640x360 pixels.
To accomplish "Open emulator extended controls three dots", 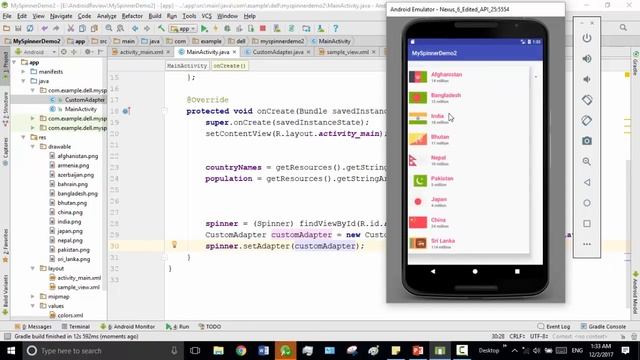I will tap(587, 244).
